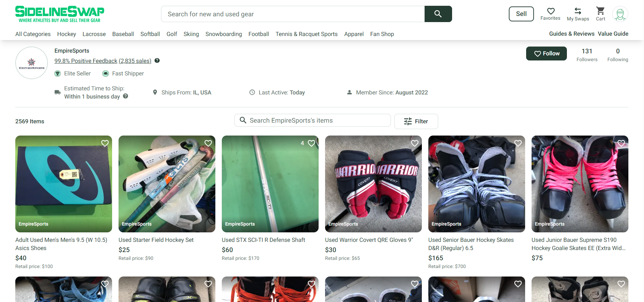Image resolution: width=644 pixels, height=302 pixels.
Task: Open the Softball category
Action: pyautogui.click(x=150, y=34)
